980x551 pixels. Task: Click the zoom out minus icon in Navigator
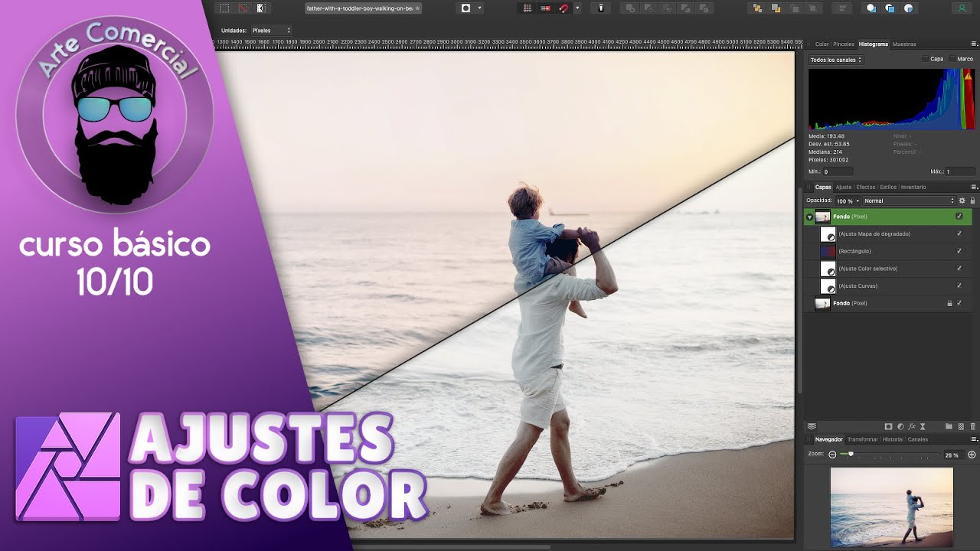point(832,455)
